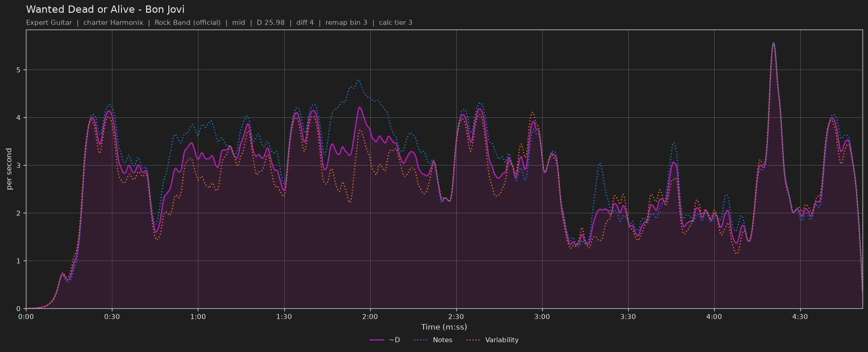The width and height of the screenshot is (868, 352).
Task: Click the 1:00 time tick label
Action: coord(198,317)
